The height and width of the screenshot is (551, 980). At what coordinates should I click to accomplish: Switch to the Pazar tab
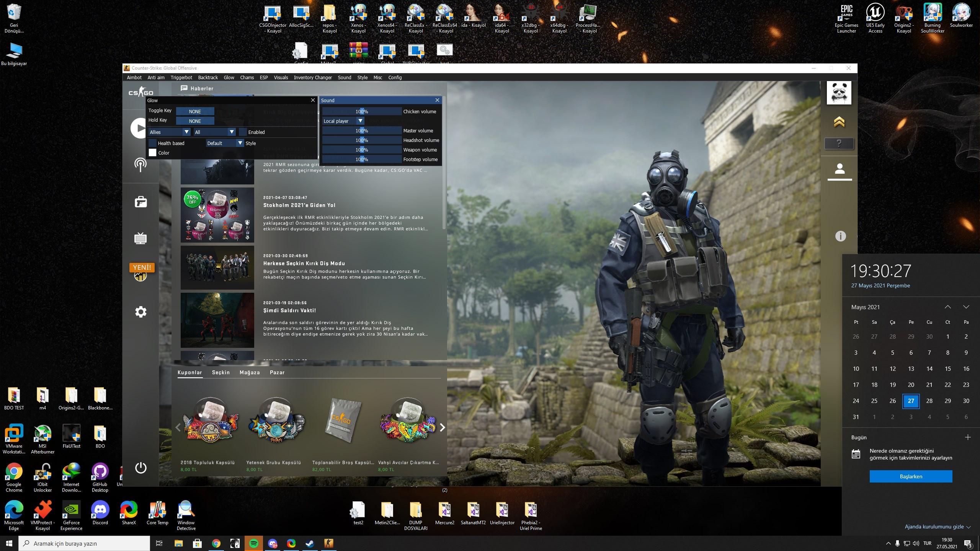277,372
